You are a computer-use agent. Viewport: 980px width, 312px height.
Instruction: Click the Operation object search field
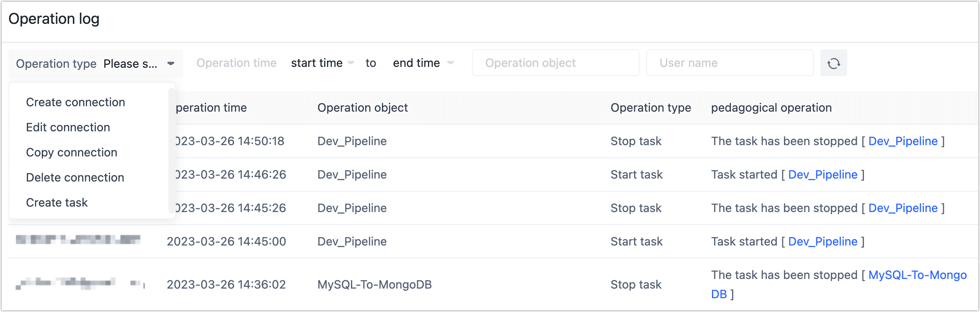point(555,63)
